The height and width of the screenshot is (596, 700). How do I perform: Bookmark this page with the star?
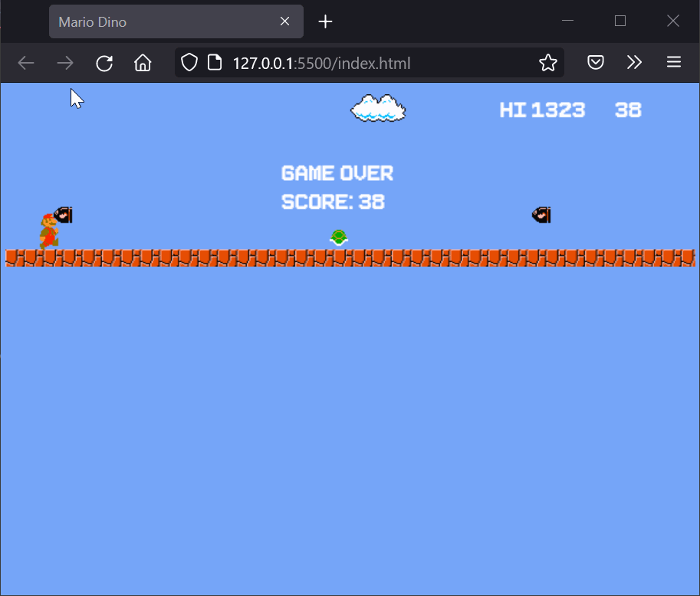click(547, 63)
